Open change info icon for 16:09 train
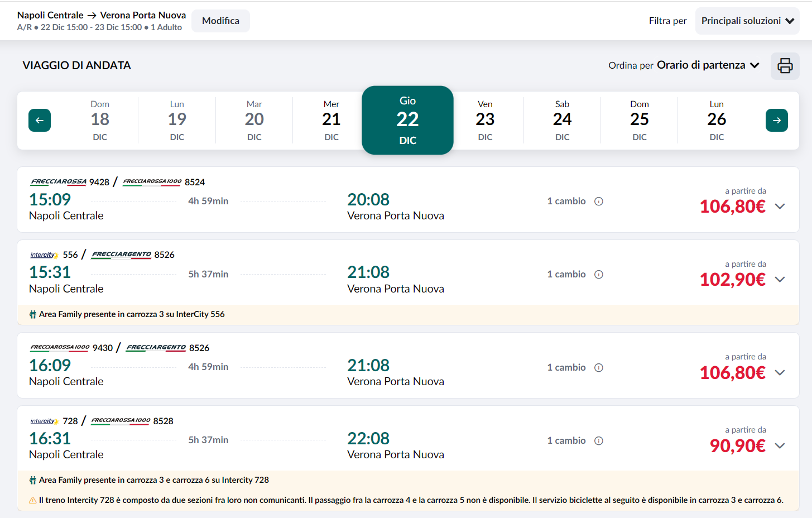Image resolution: width=812 pixels, height=518 pixels. (599, 368)
